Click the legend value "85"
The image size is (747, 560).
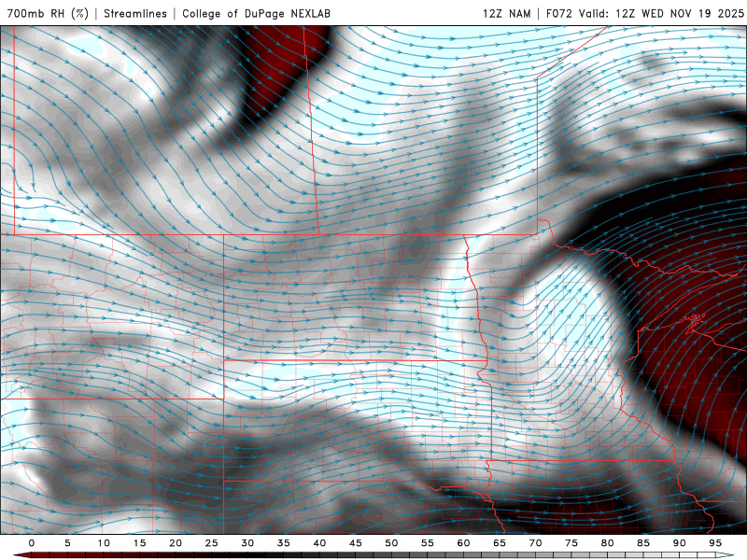click(642, 543)
